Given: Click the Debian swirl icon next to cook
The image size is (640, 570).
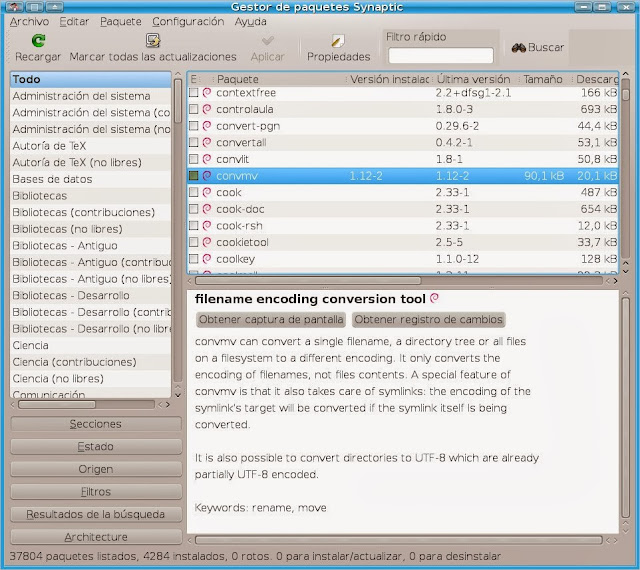Looking at the screenshot, I should pos(207,192).
